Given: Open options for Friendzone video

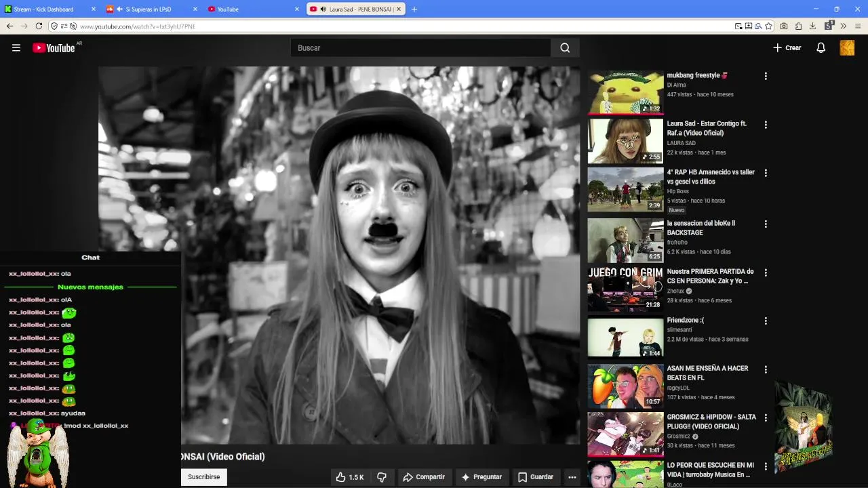Looking at the screenshot, I should click(766, 321).
